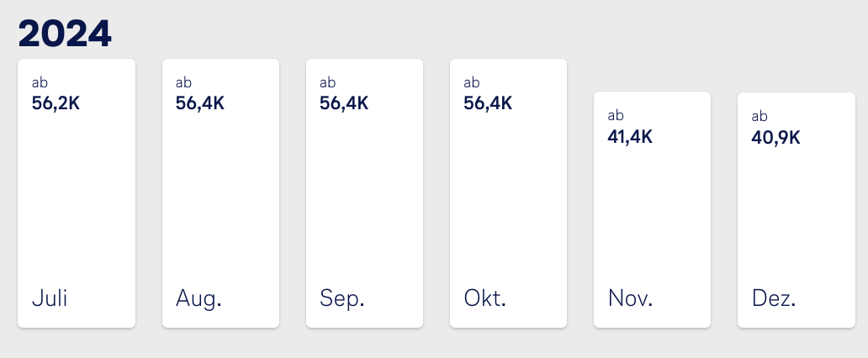
Task: Select the Nov. price card
Action: pyautogui.click(x=652, y=210)
